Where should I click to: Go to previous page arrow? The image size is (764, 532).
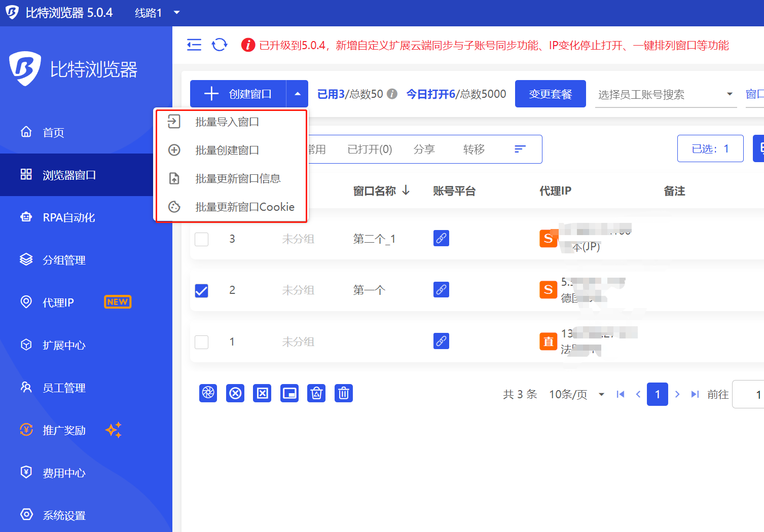[638, 394]
